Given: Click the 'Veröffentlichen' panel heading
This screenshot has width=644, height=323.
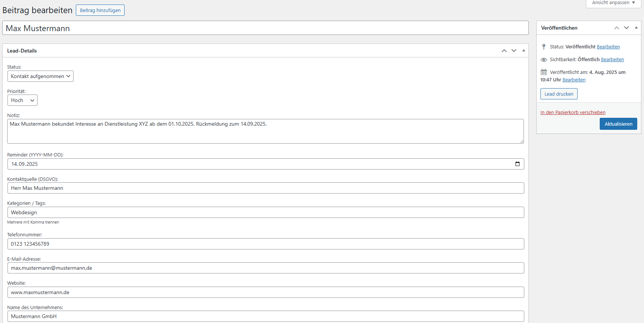Looking at the screenshot, I should coord(559,28).
